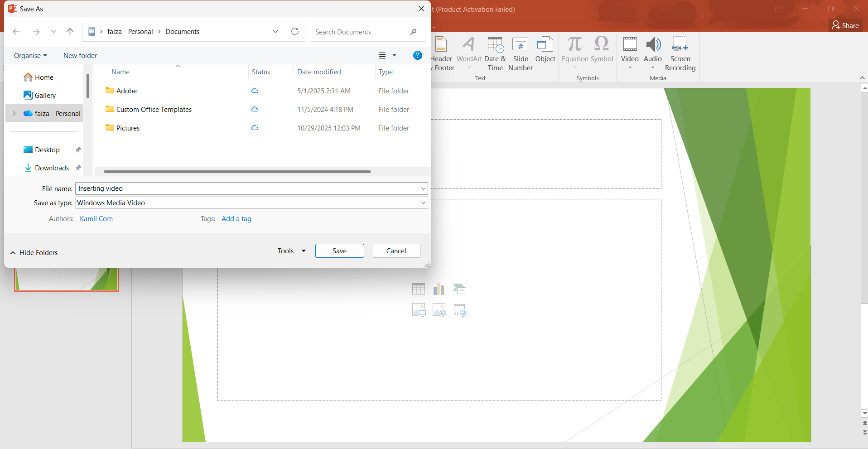Select Gallery in the navigation pane
The height and width of the screenshot is (449, 868).
pos(45,96)
